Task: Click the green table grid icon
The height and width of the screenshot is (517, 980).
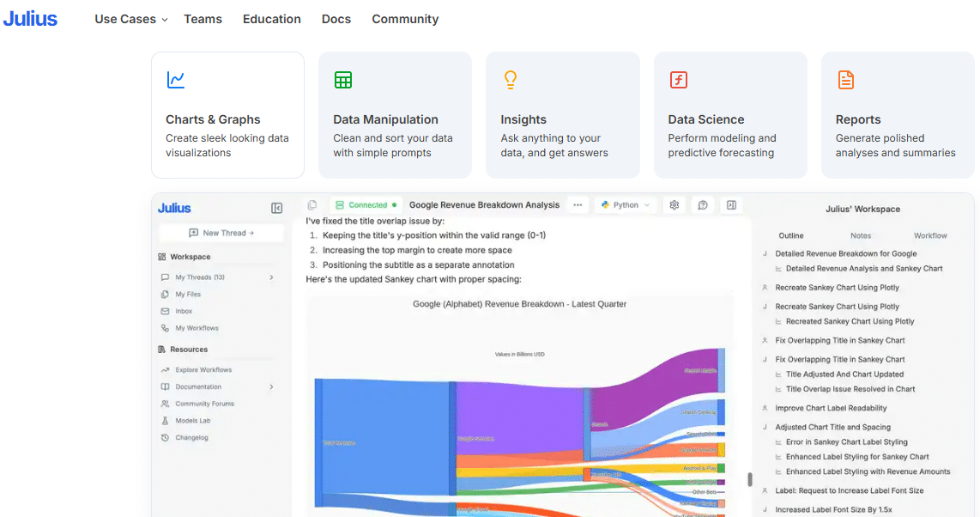Action: pyautogui.click(x=343, y=80)
